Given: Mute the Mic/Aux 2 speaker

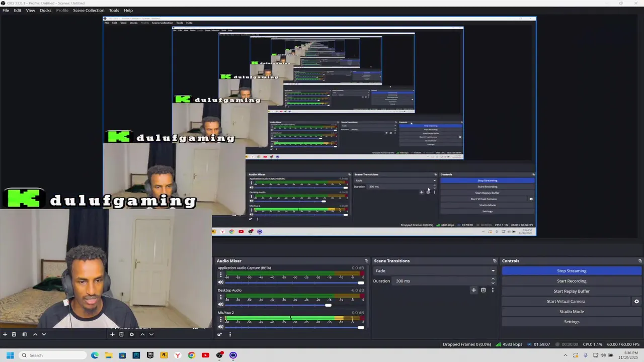Looking at the screenshot, I should pos(220,327).
